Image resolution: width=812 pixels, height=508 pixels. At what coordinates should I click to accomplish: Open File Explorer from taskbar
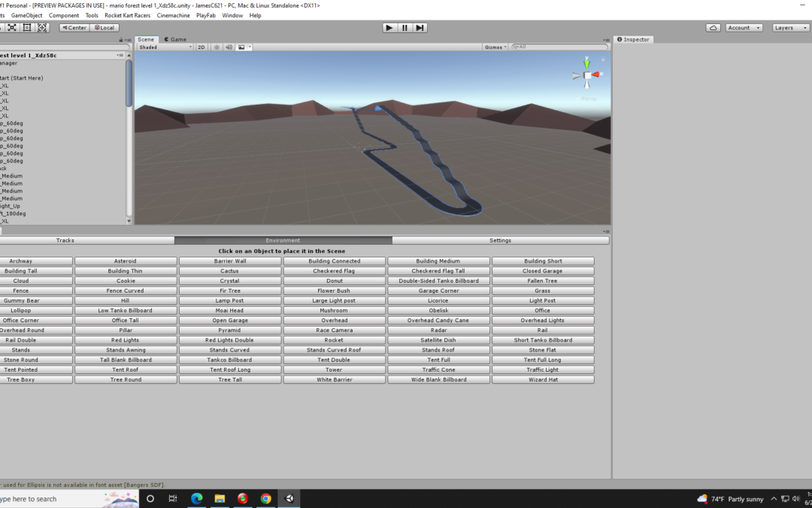[x=220, y=499]
